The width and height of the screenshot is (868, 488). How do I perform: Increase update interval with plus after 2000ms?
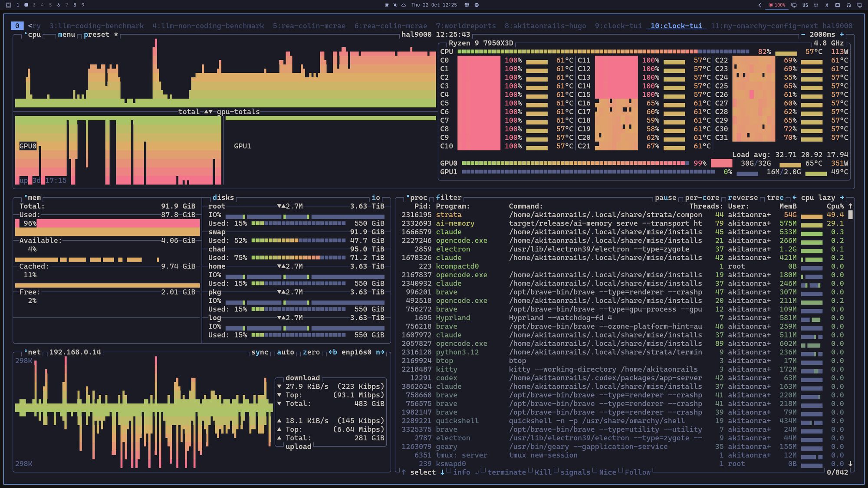coord(842,34)
